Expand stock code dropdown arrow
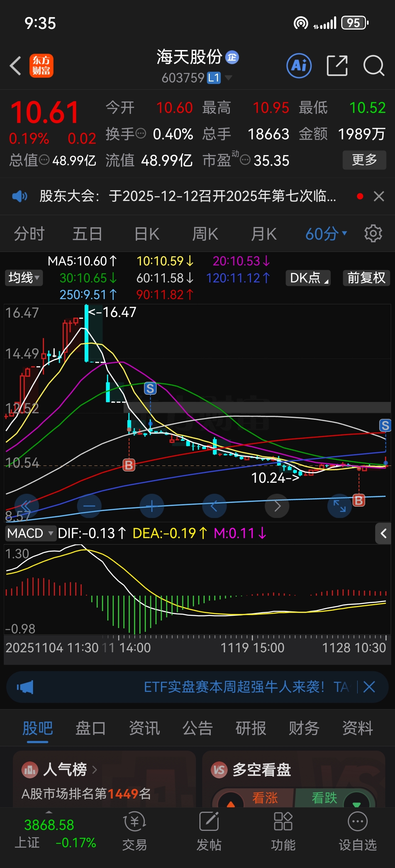 [x=228, y=78]
